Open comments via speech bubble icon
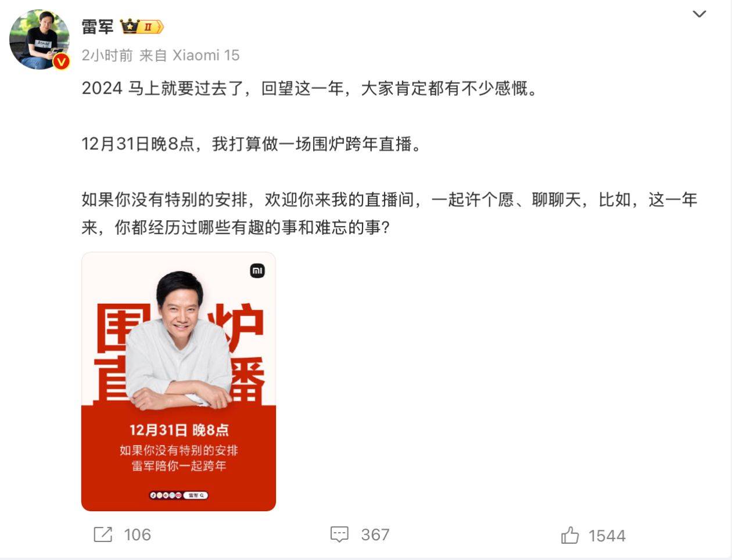The height and width of the screenshot is (560, 732). click(339, 534)
